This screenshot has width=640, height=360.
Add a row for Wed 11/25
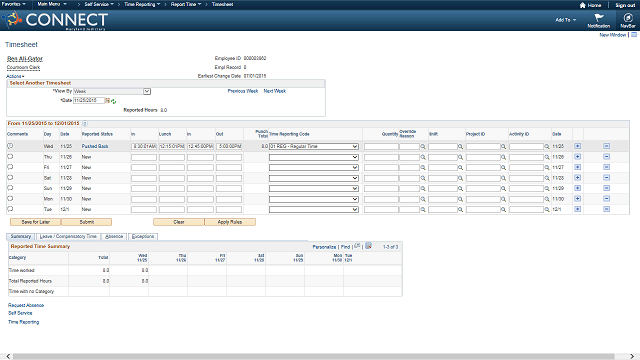[578, 146]
